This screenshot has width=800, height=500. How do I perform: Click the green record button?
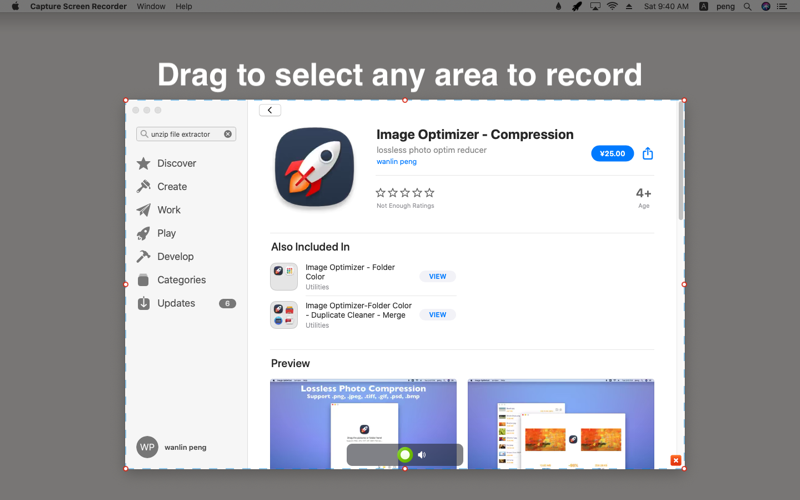pyautogui.click(x=405, y=455)
